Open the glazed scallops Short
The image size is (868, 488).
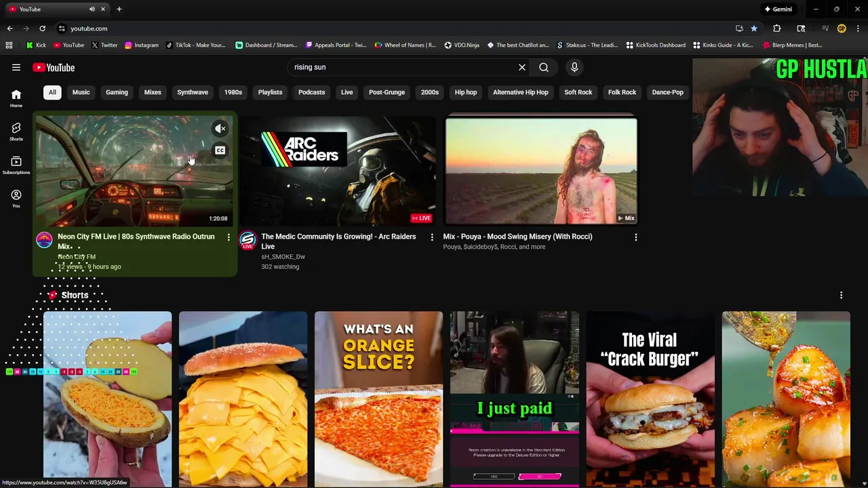coord(785,399)
